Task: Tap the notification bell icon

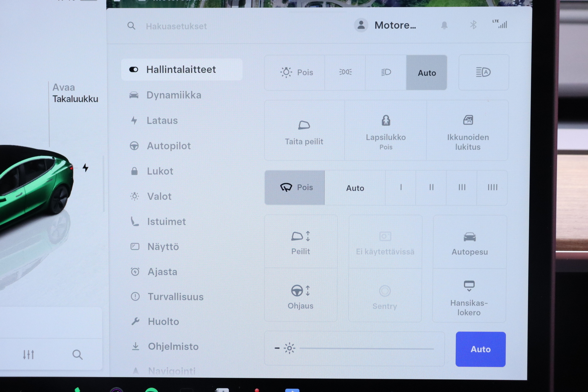Action: click(x=444, y=25)
